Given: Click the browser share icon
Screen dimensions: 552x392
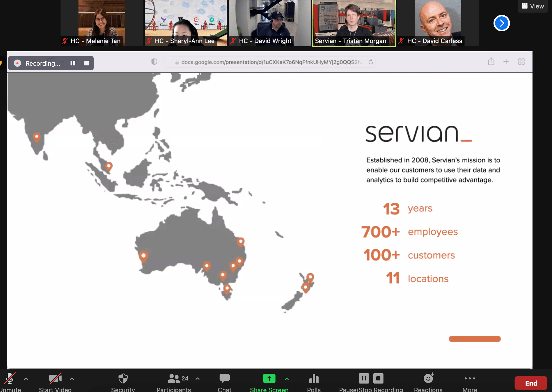Looking at the screenshot, I should click(x=491, y=62).
